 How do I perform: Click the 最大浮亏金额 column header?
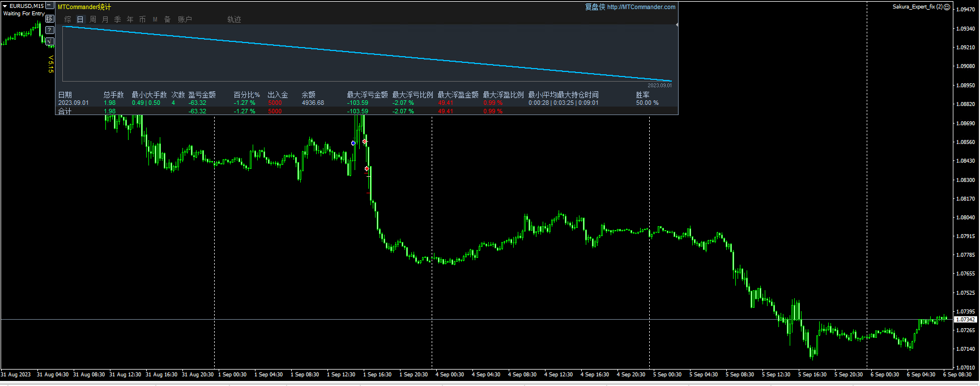pyautogui.click(x=368, y=95)
